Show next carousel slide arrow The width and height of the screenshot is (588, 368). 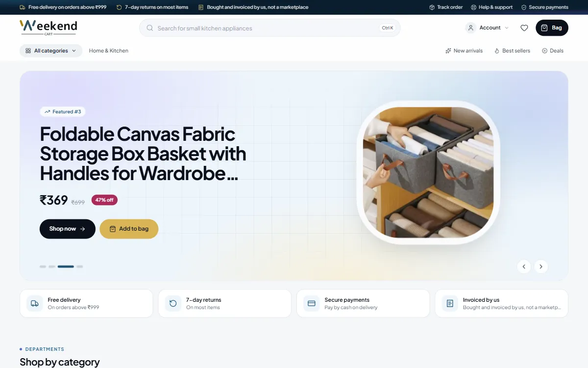pyautogui.click(x=541, y=266)
